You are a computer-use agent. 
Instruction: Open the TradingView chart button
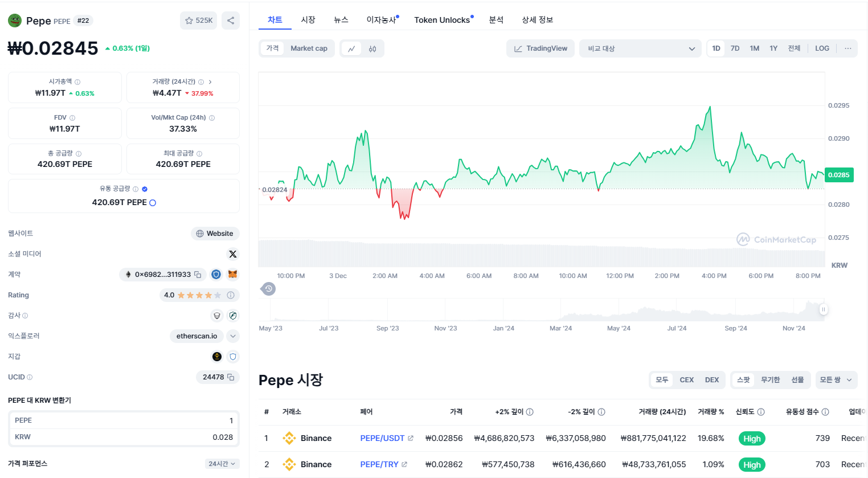(541, 48)
